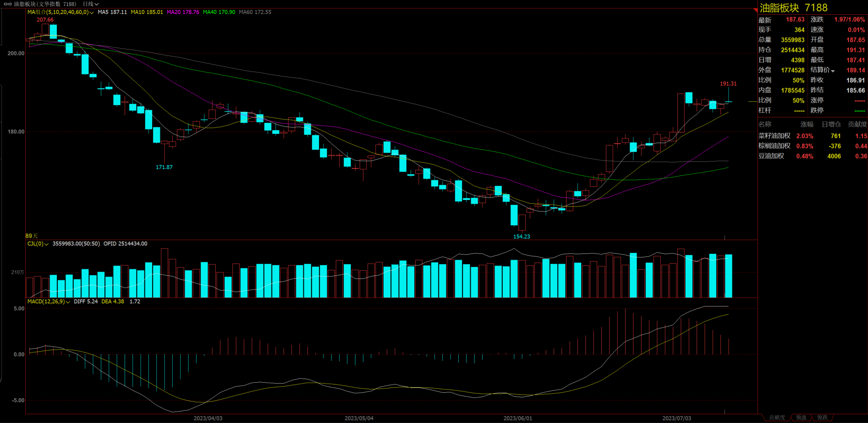The height and width of the screenshot is (423, 868).
Task: Click the 豆油加权 日增仓 value 4006
Action: pyautogui.click(x=834, y=156)
